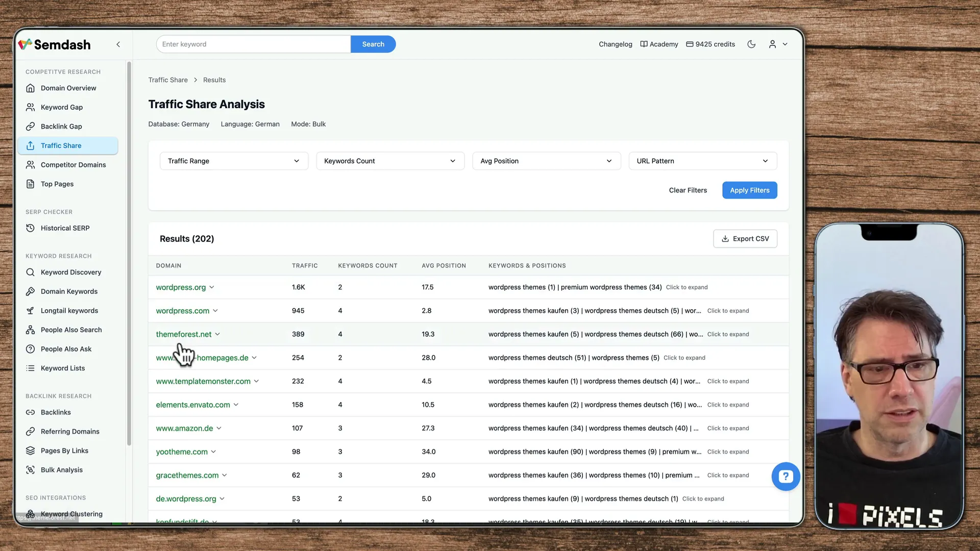Open Domain Overview from the sidebar
Viewport: 980px width, 551px height.
click(x=68, y=88)
